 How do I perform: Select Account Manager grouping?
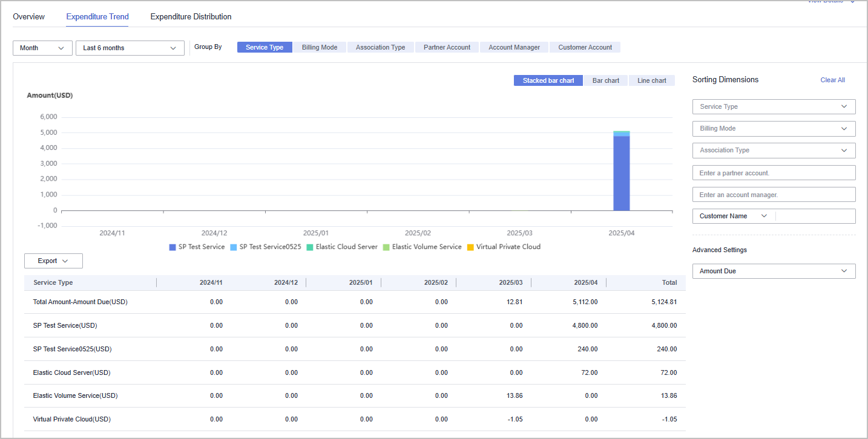click(x=514, y=47)
